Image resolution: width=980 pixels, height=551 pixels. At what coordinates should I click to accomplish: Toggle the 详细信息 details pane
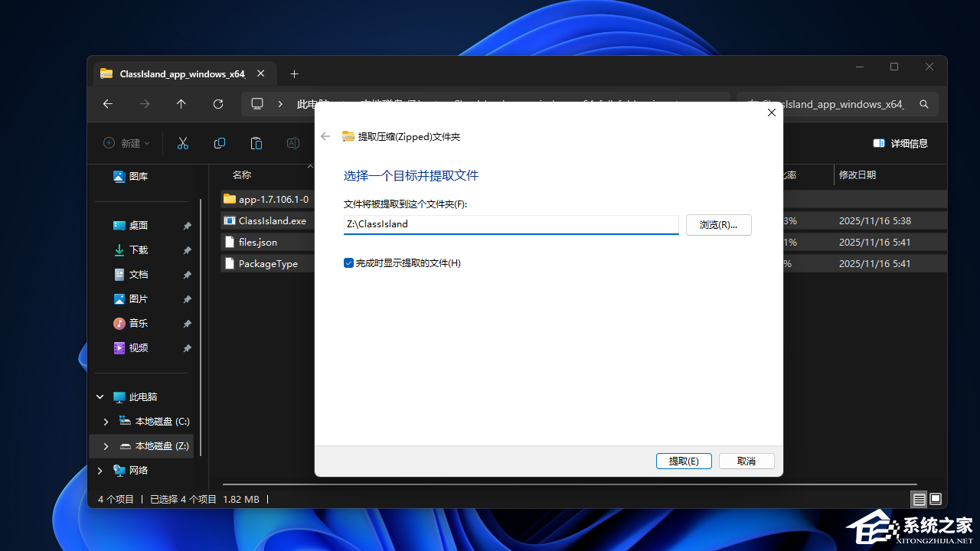coord(900,143)
